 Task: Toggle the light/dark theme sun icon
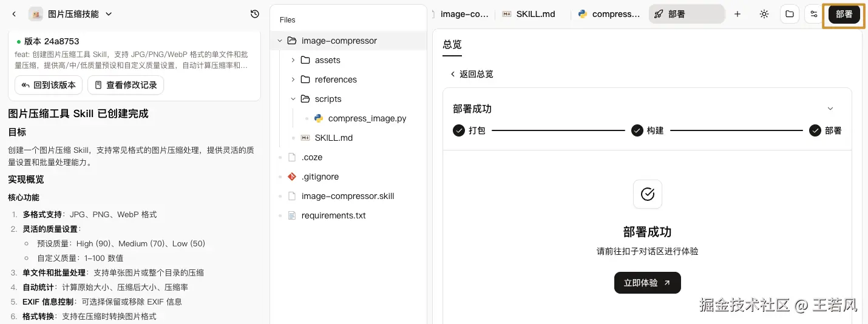point(764,14)
